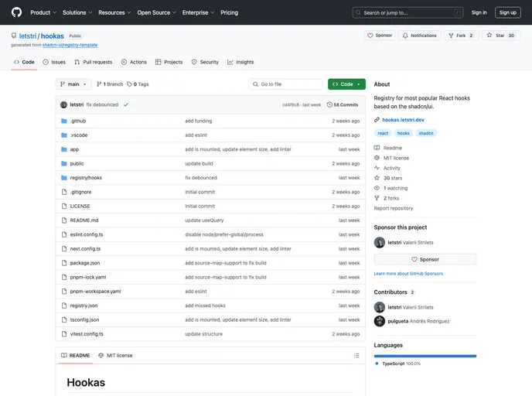Open the .github folder
Image resolution: width=532 pixels, height=396 pixels.
coord(78,121)
